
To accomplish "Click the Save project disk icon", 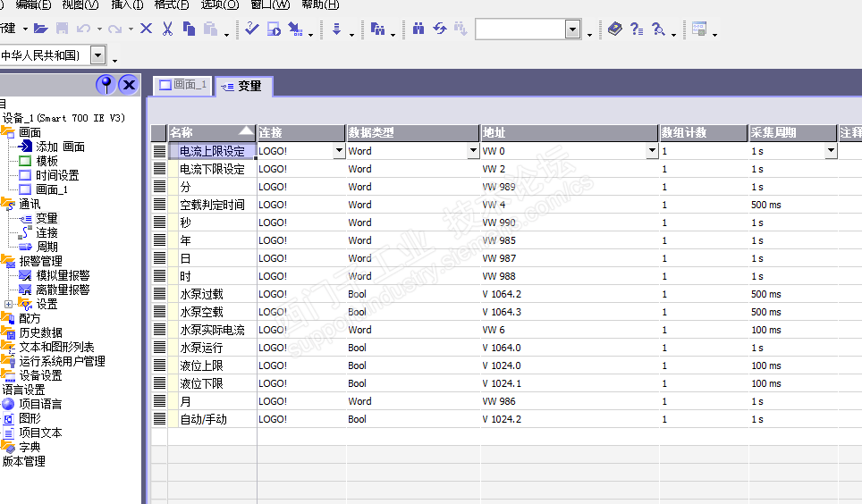I will point(62,29).
